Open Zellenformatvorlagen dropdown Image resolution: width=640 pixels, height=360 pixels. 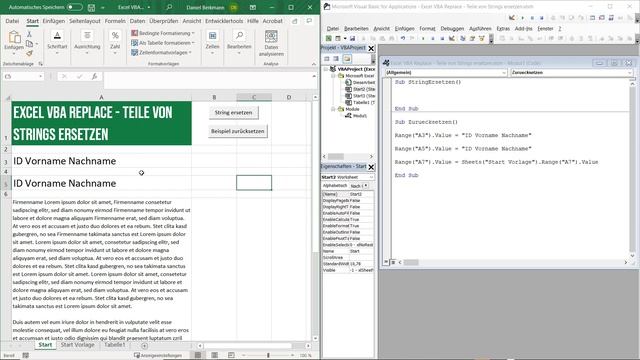tap(161, 53)
